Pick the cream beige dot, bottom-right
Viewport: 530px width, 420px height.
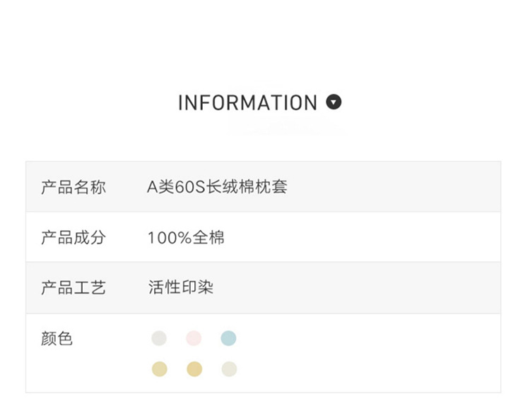point(228,368)
